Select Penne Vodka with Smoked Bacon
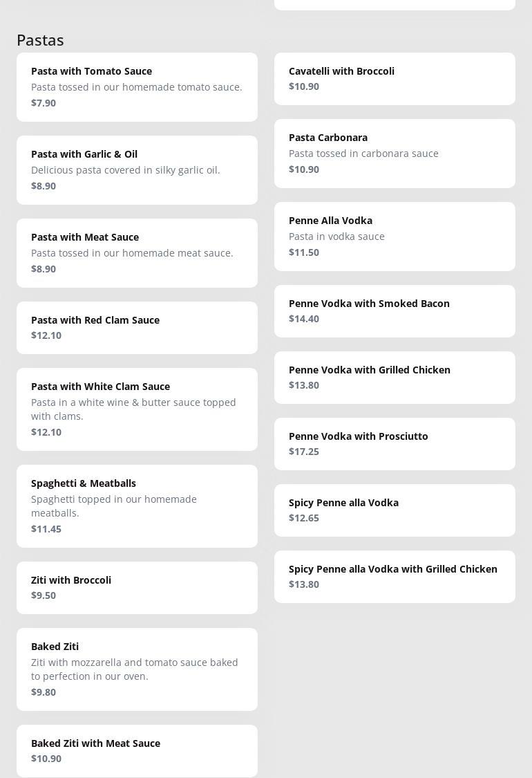This screenshot has width=532, height=778. tap(395, 311)
